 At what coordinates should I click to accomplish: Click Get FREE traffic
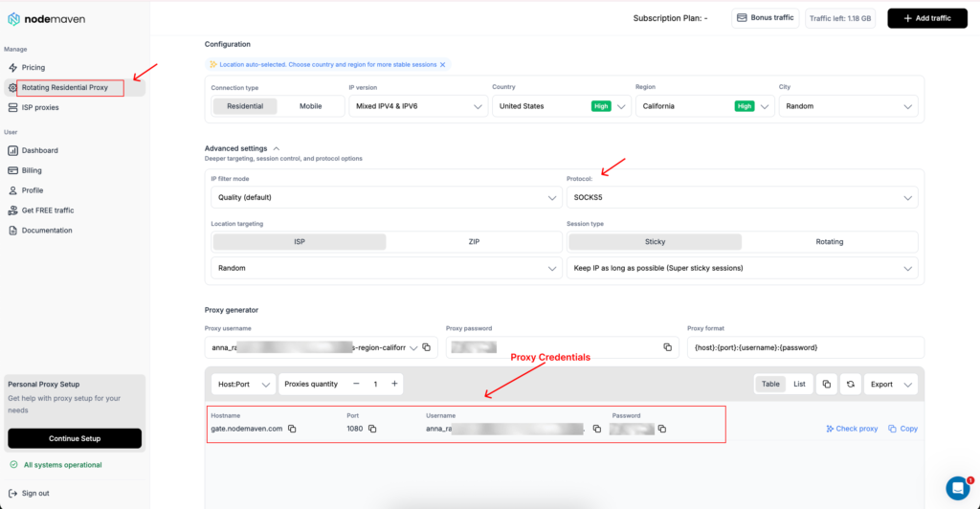pos(48,210)
